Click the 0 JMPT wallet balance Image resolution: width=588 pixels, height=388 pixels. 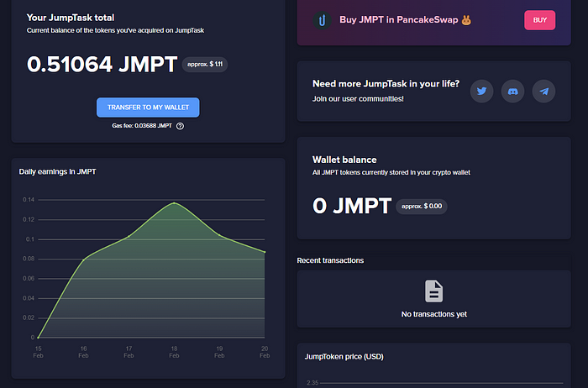click(352, 206)
